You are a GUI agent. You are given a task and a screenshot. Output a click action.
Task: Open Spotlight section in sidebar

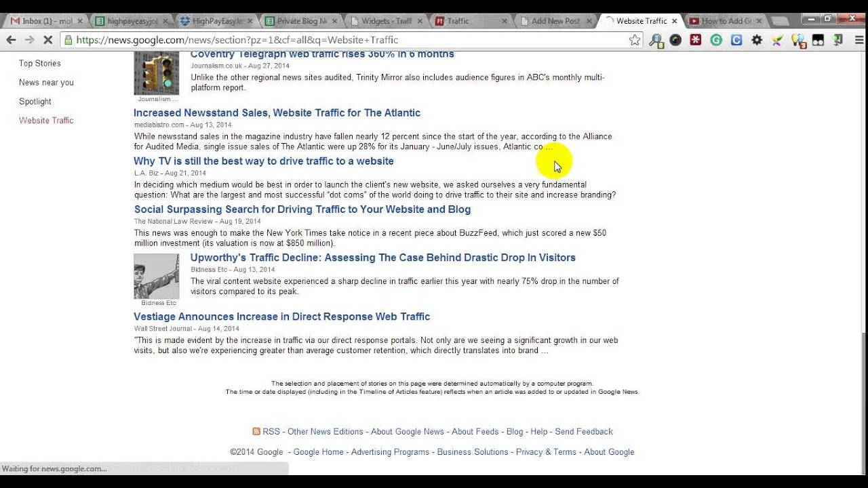35,102
